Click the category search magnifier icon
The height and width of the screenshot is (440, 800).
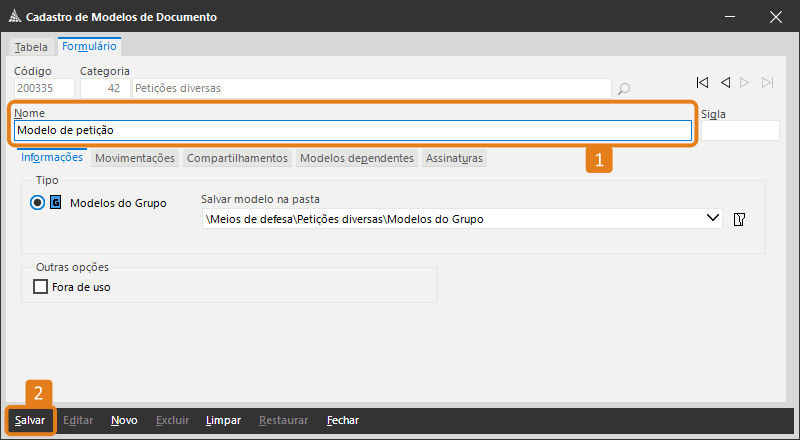point(624,89)
